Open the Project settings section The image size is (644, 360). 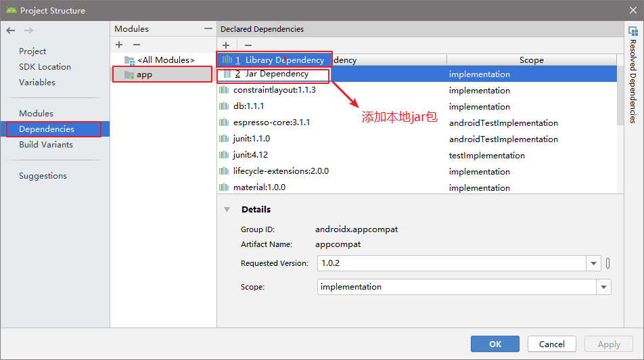32,51
